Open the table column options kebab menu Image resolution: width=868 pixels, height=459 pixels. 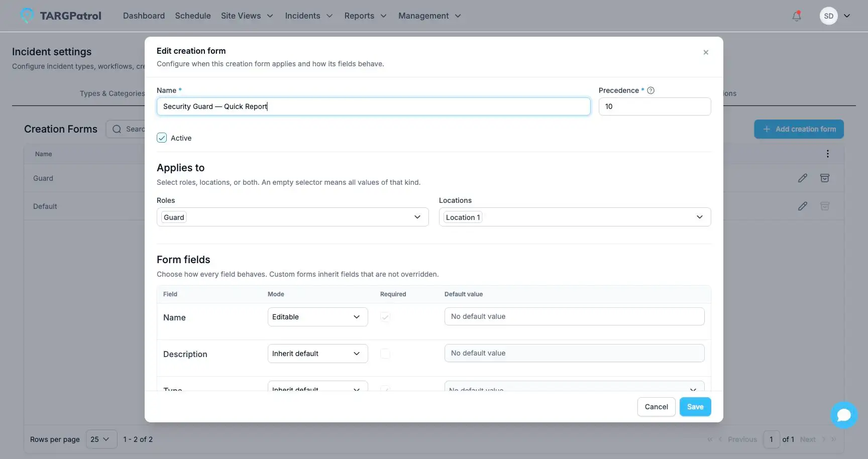(828, 154)
